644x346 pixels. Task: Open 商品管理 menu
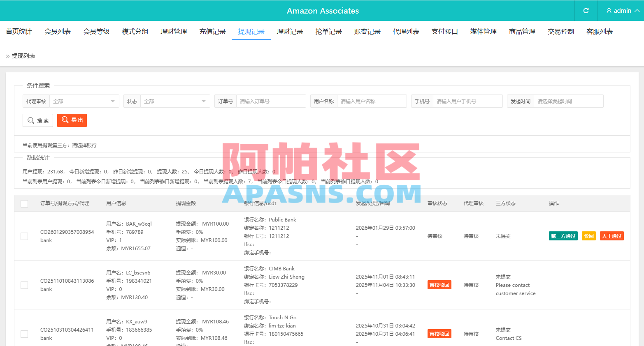pos(522,32)
